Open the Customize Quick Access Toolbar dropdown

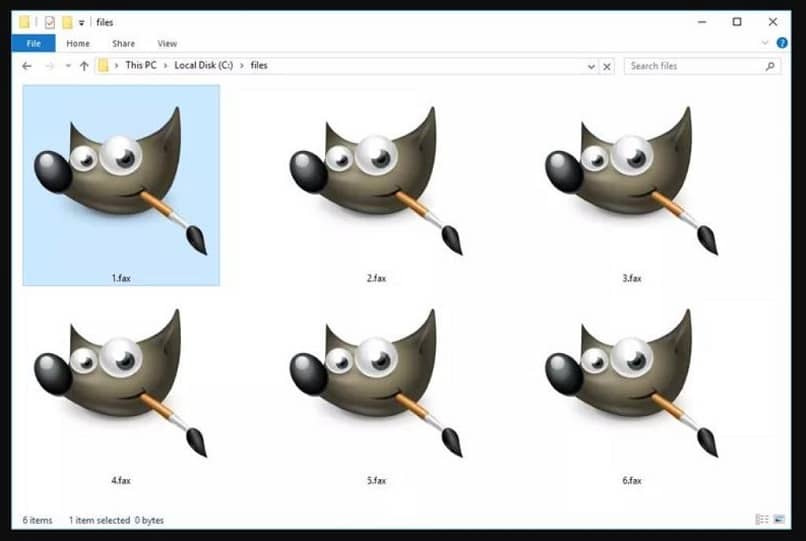81,23
